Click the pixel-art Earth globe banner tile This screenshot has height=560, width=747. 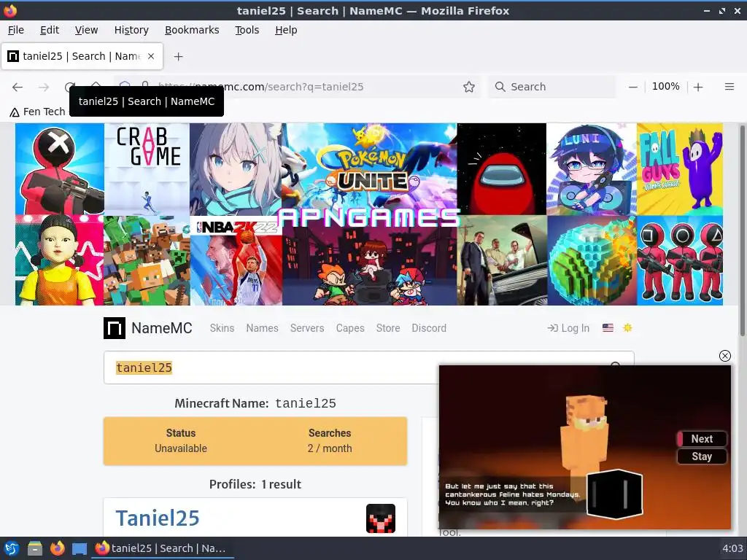[592, 260]
